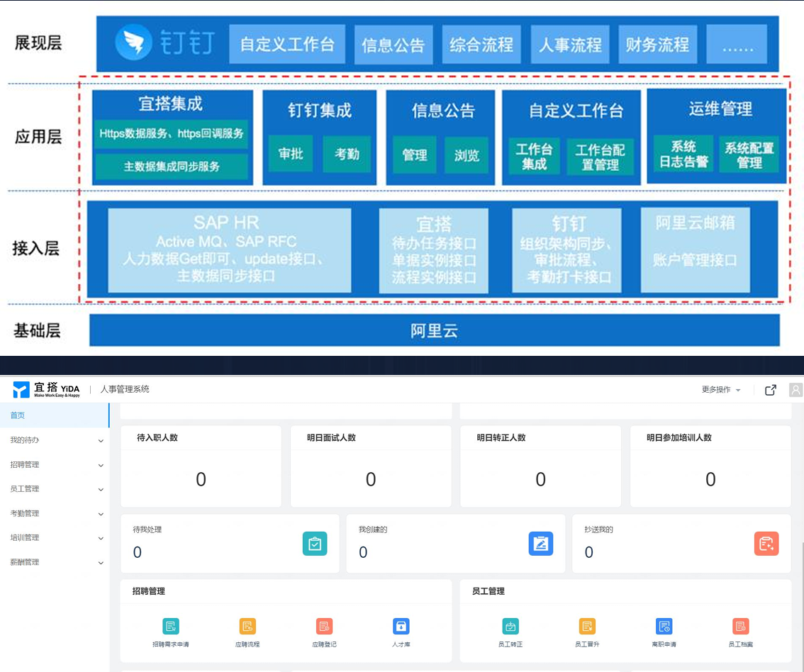Open the 员工档案 archive icon
804x672 pixels.
pyautogui.click(x=740, y=626)
